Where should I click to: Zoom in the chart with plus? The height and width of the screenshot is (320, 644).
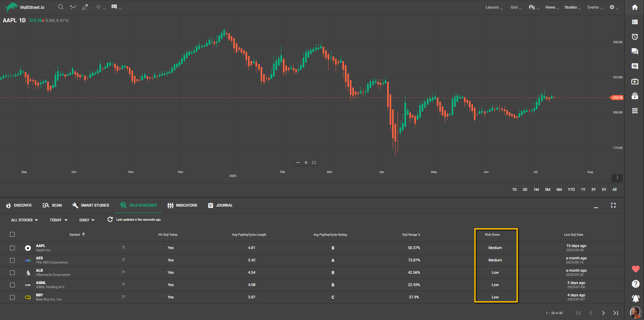click(306, 162)
